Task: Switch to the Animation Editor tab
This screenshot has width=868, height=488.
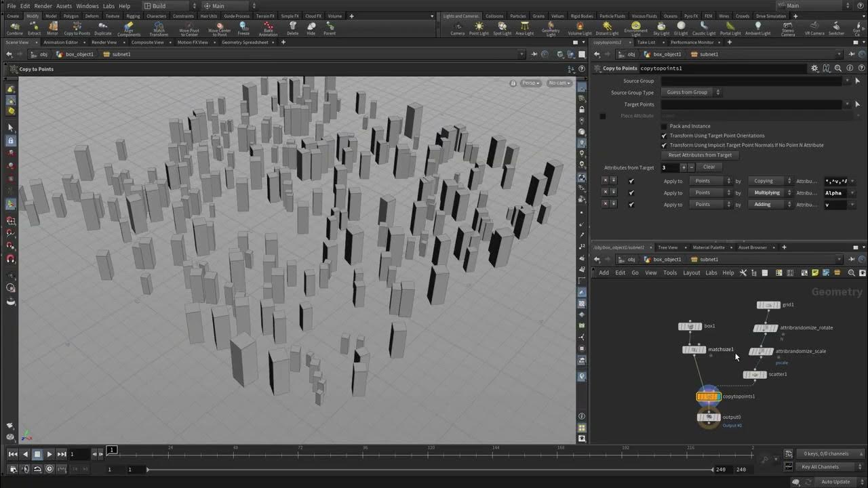Action: 60,42
